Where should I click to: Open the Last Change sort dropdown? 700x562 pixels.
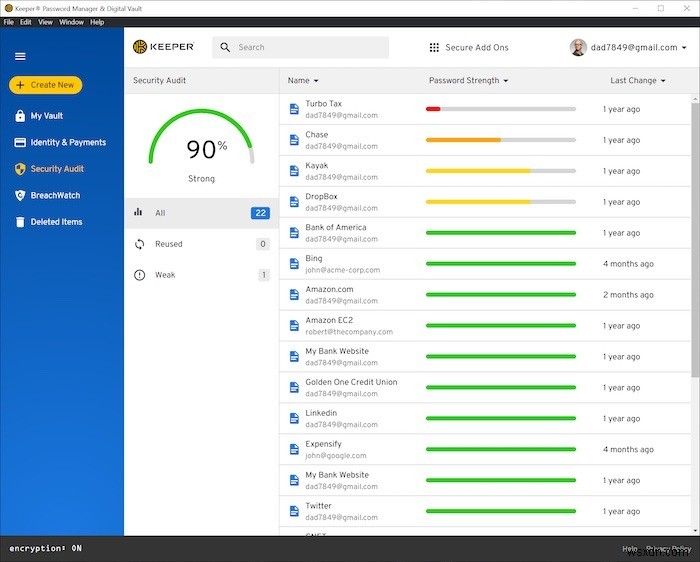[x=638, y=80]
